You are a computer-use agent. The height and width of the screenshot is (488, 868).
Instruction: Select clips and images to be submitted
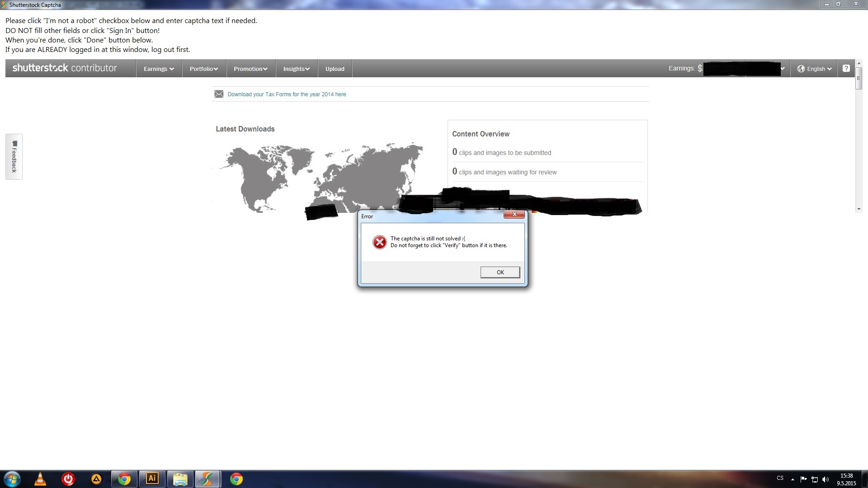pos(502,152)
